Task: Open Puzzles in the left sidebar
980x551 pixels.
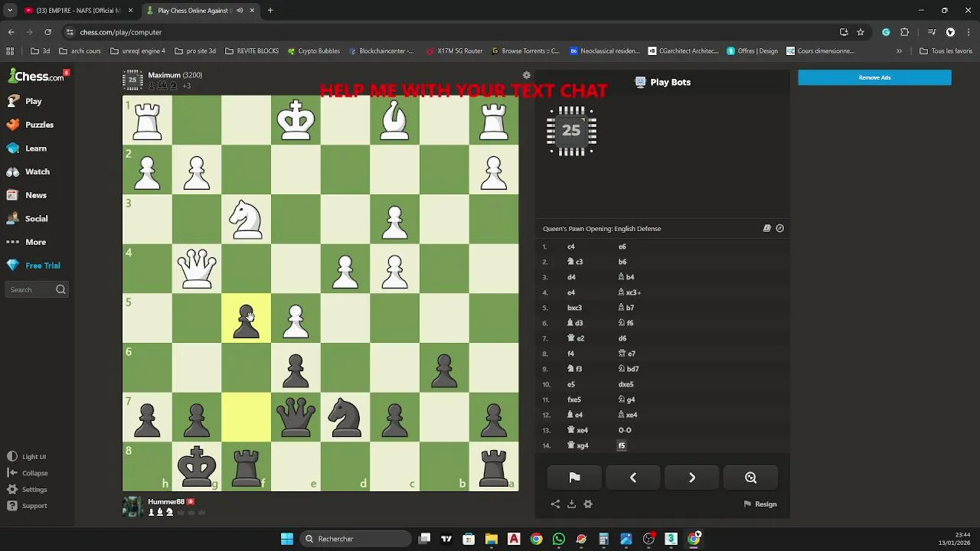Action: 30,125
